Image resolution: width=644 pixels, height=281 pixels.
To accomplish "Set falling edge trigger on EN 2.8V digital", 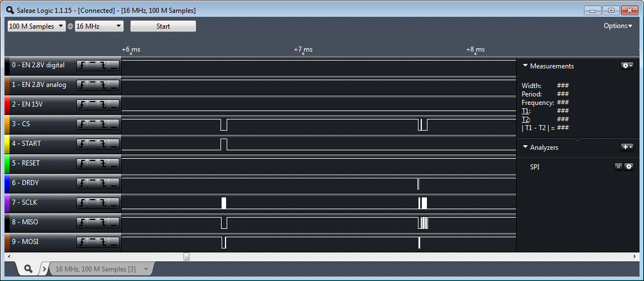I will [x=103, y=65].
